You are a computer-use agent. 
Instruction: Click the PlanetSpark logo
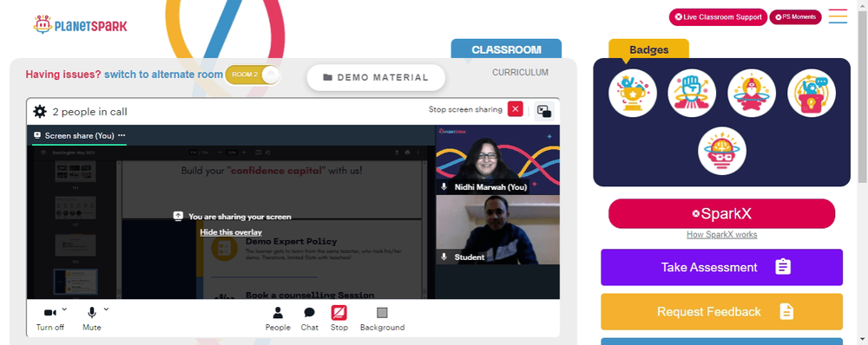pos(80,24)
